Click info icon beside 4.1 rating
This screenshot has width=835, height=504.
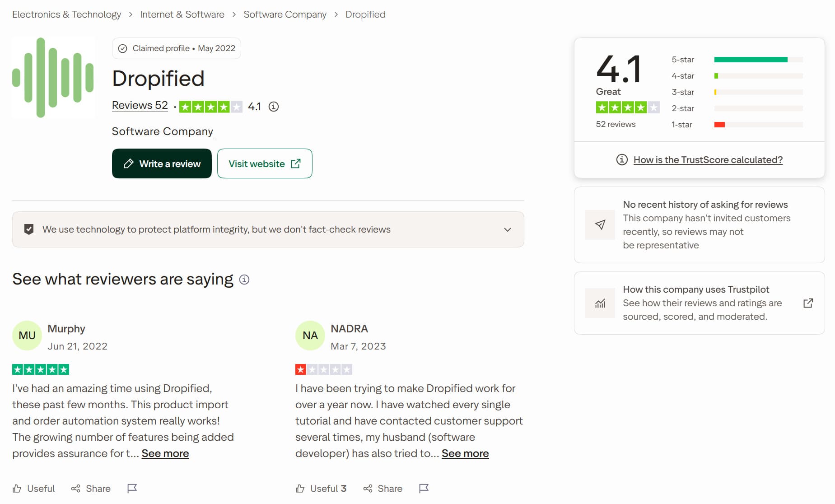(x=274, y=107)
